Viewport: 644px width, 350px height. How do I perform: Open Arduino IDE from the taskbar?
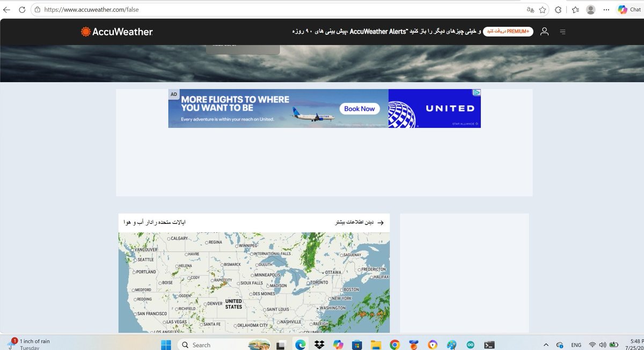click(x=470, y=344)
